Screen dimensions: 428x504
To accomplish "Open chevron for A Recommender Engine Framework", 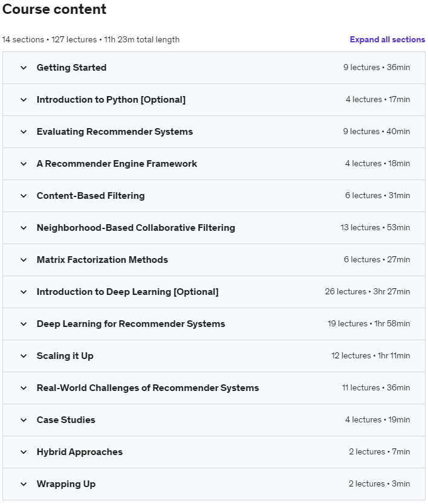I will tap(24, 164).
